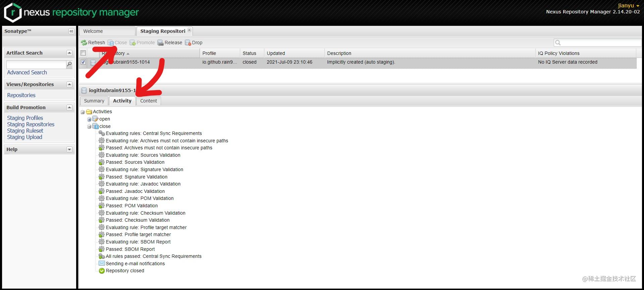Screen dimensions: 644x290
Task: Click the Release toolbar button
Action: tap(170, 43)
